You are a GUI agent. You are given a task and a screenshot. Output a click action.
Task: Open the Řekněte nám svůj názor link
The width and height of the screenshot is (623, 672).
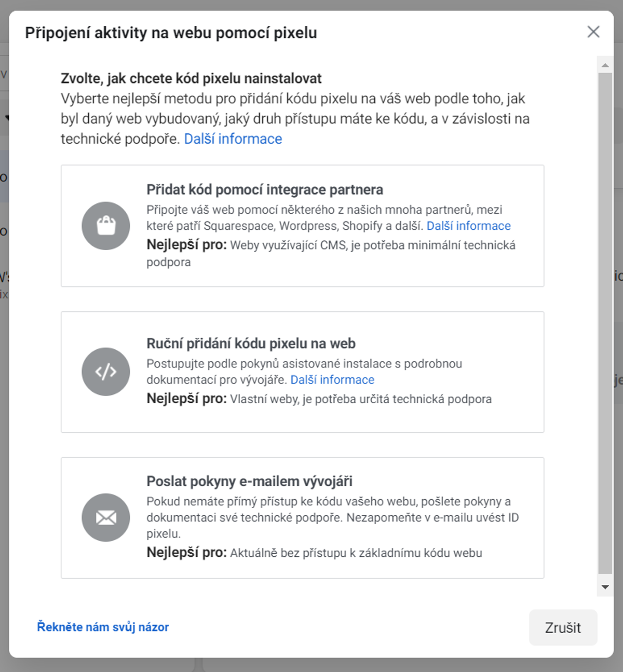(x=103, y=627)
